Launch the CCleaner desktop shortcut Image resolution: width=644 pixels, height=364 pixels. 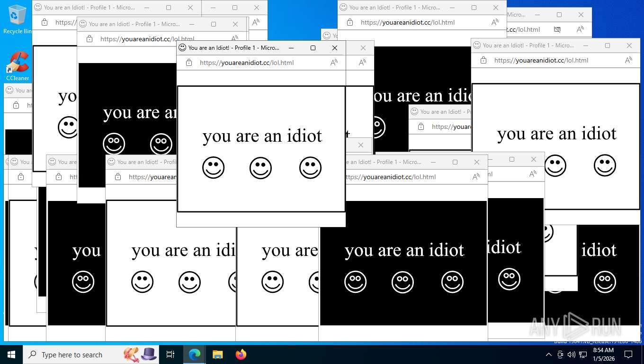point(18,66)
